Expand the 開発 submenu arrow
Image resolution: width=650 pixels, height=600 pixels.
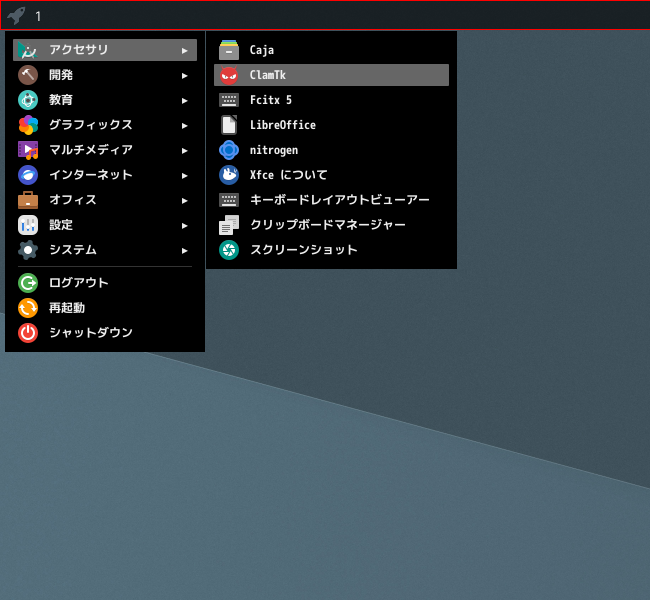[184, 75]
